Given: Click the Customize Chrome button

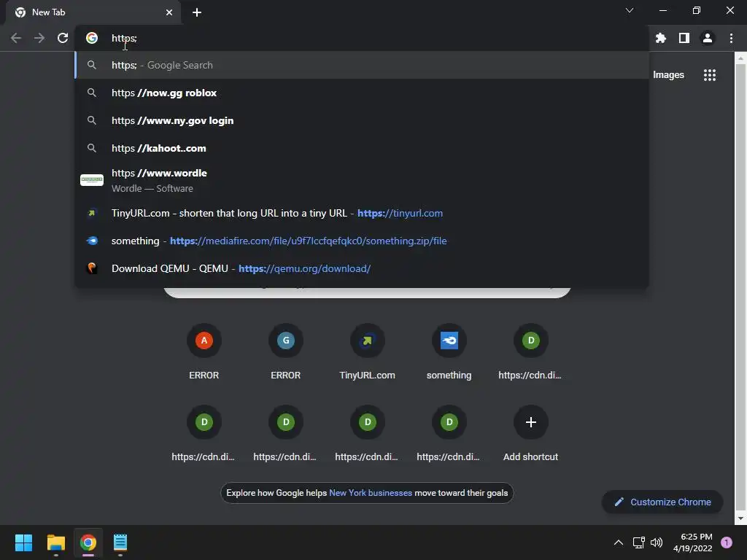Looking at the screenshot, I should [x=662, y=502].
